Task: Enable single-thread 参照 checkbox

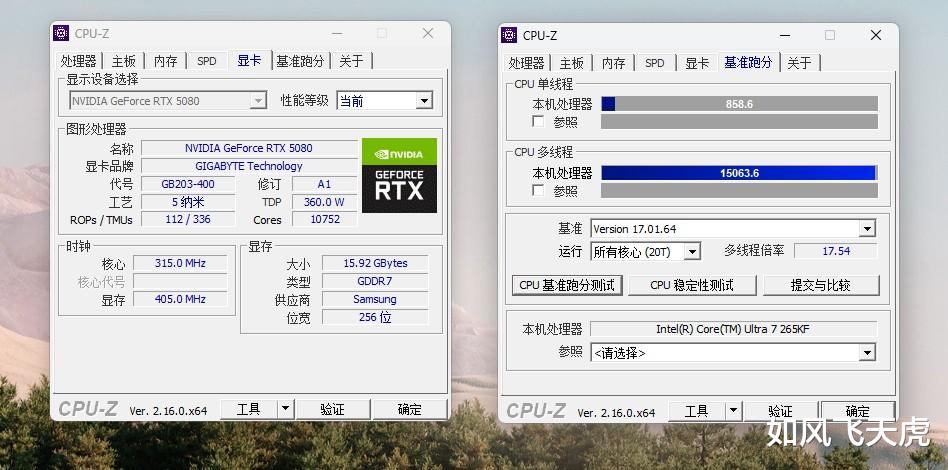Action: coord(538,122)
